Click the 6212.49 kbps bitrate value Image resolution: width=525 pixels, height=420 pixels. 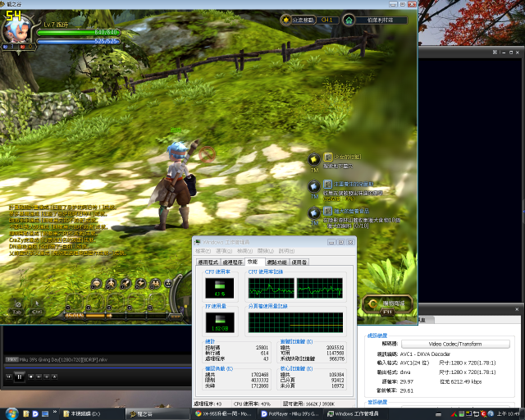tap(467, 381)
